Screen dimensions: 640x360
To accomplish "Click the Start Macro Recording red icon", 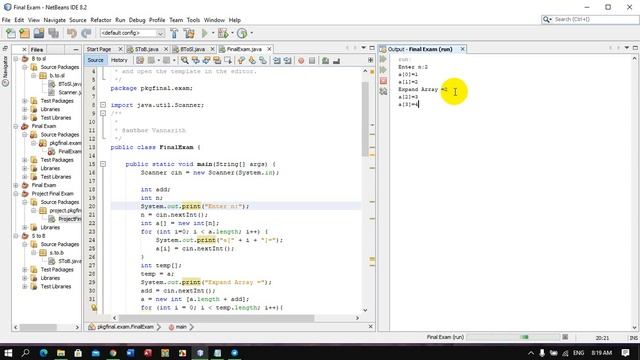I will (301, 60).
